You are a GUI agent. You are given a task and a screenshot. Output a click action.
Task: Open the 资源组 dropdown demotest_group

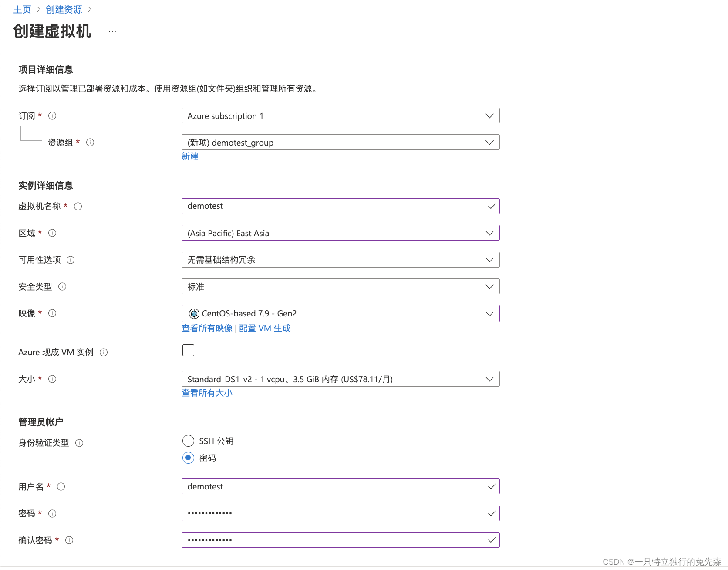[340, 142]
